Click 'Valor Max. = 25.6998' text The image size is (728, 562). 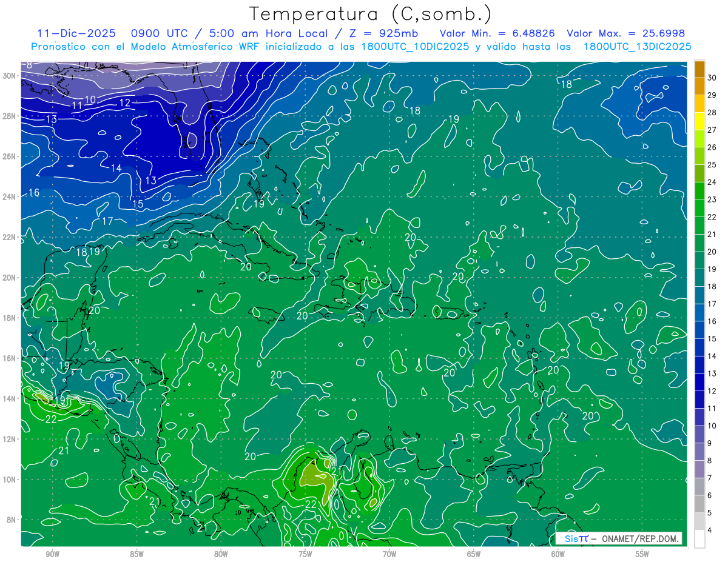[x=626, y=33]
